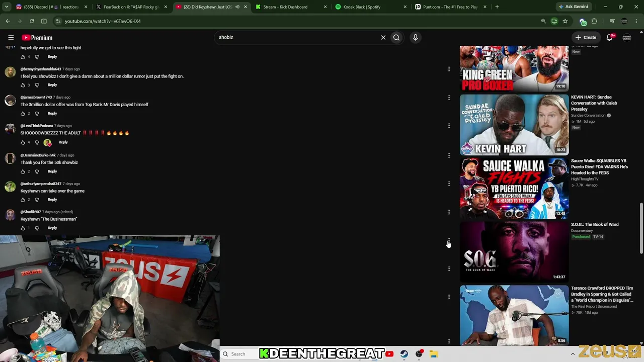Switch to FearBuck on X tab
Image resolution: width=644 pixels, height=362 pixels.
[x=132, y=7]
